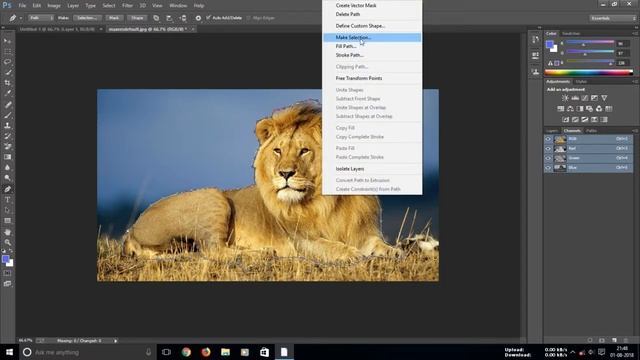Click the red channel slider in Color panel
The height and width of the screenshot is (360, 640).
(x=590, y=42)
